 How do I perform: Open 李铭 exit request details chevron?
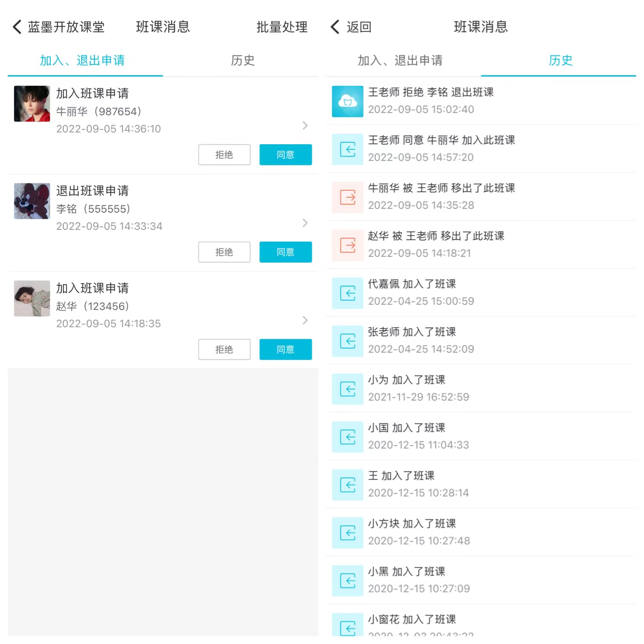point(305,223)
